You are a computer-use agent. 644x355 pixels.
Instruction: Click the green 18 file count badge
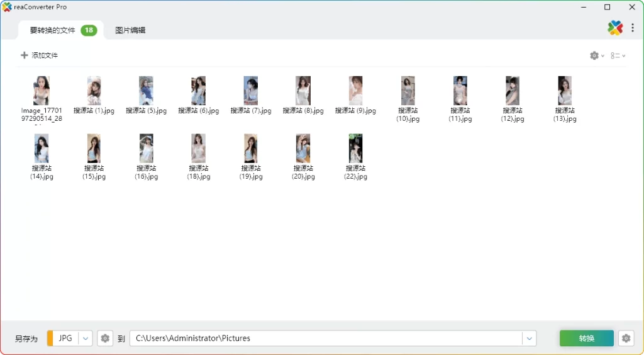click(x=89, y=30)
